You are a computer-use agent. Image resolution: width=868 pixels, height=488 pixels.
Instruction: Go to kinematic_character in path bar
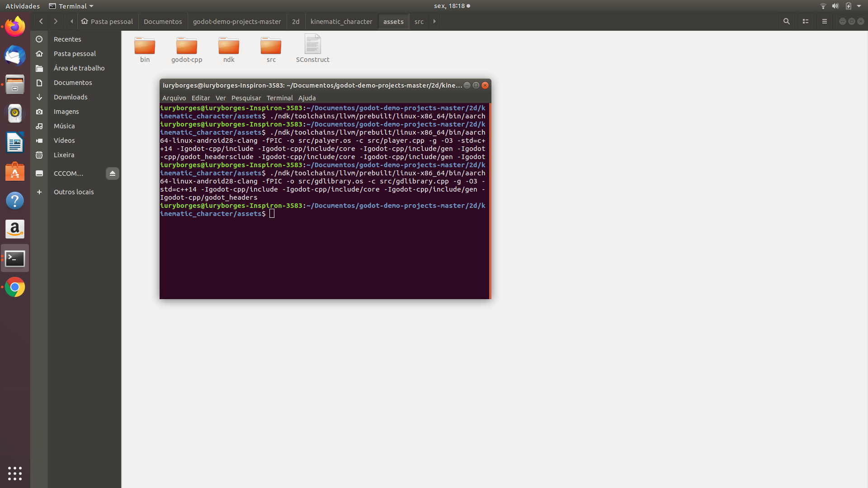(341, 21)
